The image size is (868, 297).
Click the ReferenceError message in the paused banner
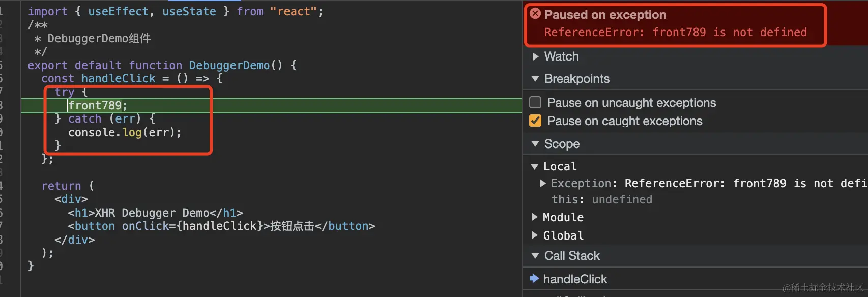[675, 33]
